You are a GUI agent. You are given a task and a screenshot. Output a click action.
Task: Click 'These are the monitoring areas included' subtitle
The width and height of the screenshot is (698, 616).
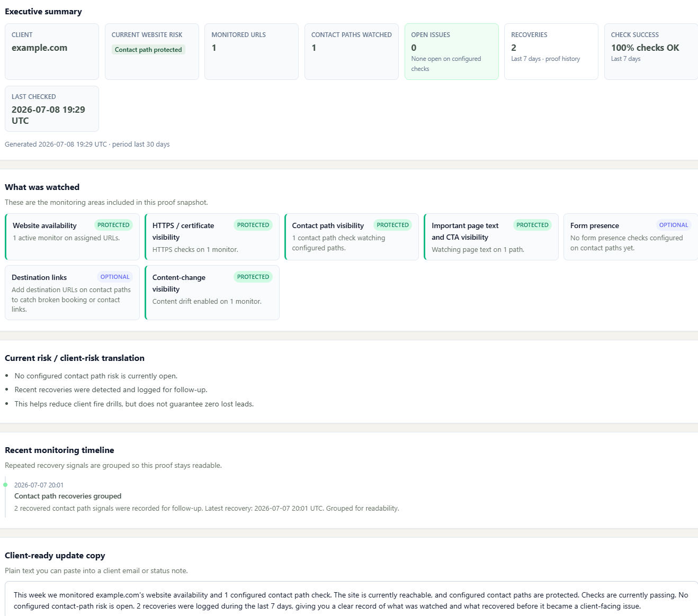(106, 203)
